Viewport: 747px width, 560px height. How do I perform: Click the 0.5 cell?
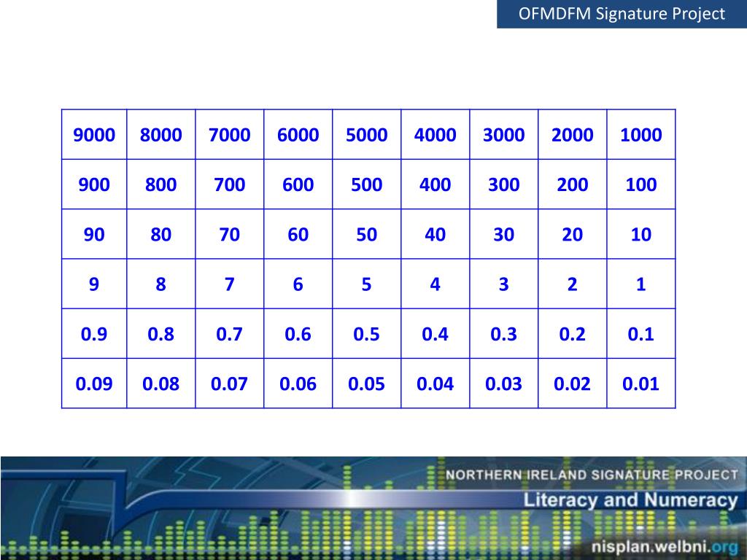click(367, 334)
